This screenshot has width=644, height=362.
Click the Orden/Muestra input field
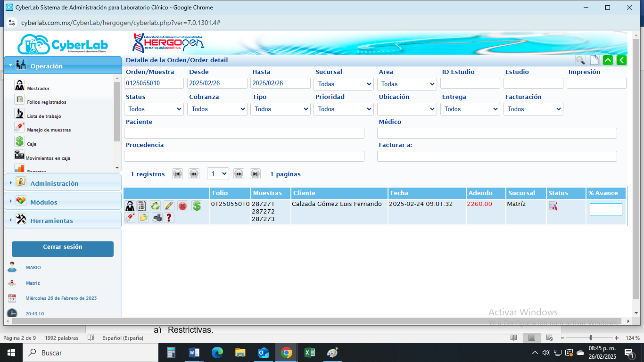point(154,83)
